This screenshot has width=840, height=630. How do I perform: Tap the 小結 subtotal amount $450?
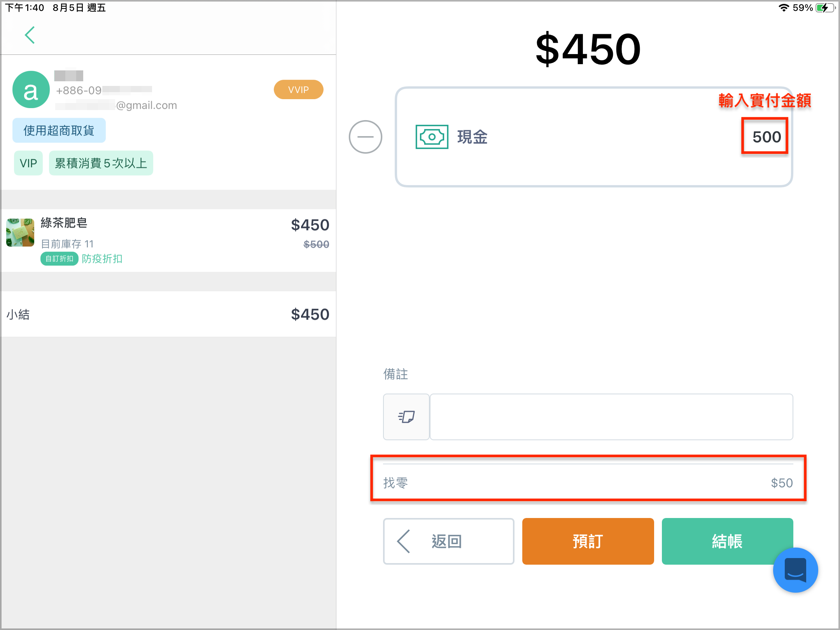310,314
